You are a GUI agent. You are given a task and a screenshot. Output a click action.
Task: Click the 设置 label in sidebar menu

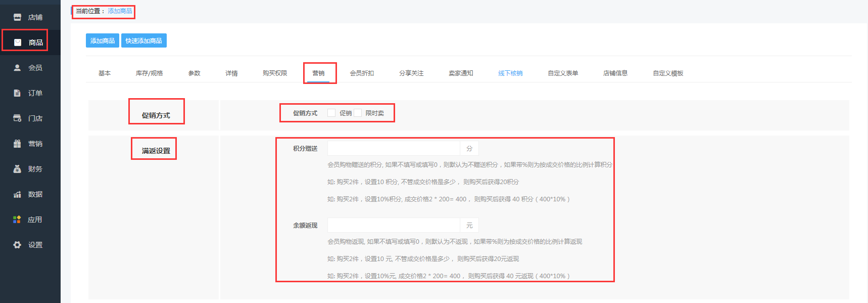[x=35, y=245]
